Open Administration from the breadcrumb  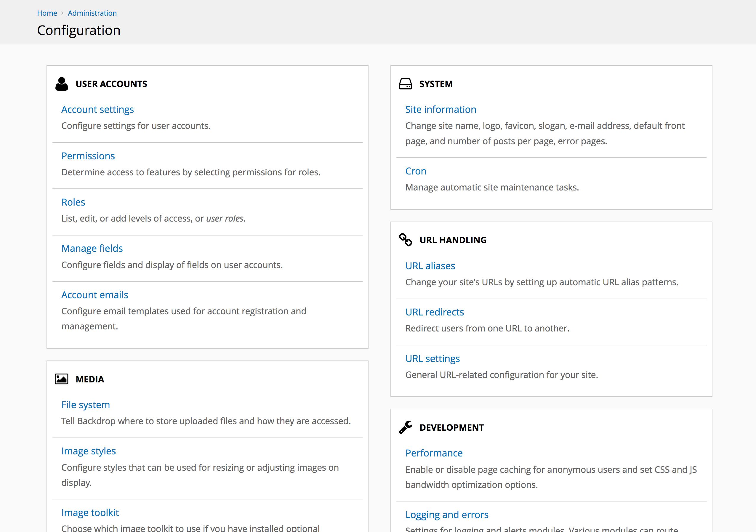(92, 13)
